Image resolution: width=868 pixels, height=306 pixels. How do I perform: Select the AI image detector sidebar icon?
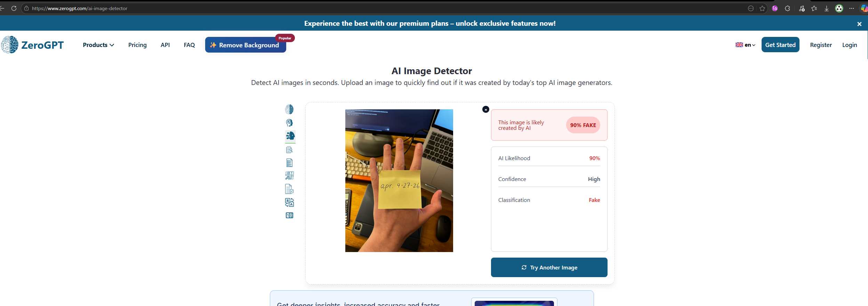pyautogui.click(x=290, y=136)
